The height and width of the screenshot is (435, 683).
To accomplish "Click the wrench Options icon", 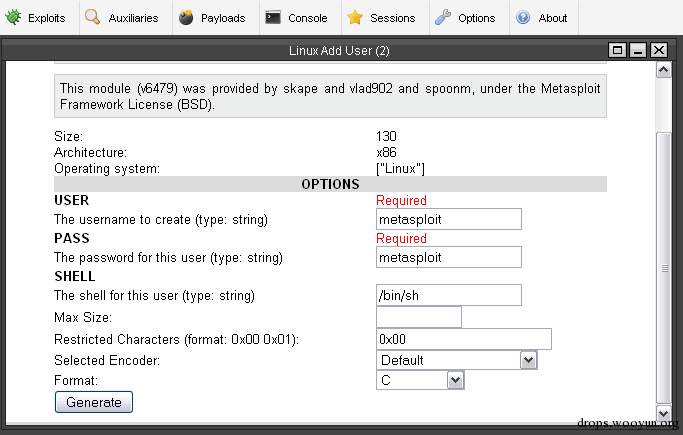I will coord(442,17).
